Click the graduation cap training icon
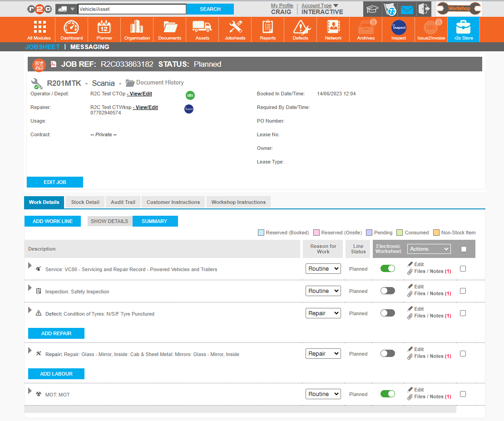 372,10
